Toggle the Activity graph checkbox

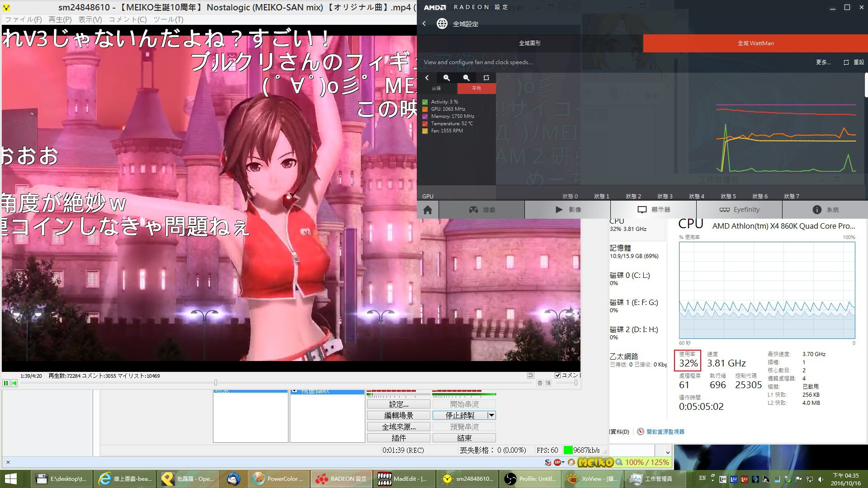(x=425, y=102)
